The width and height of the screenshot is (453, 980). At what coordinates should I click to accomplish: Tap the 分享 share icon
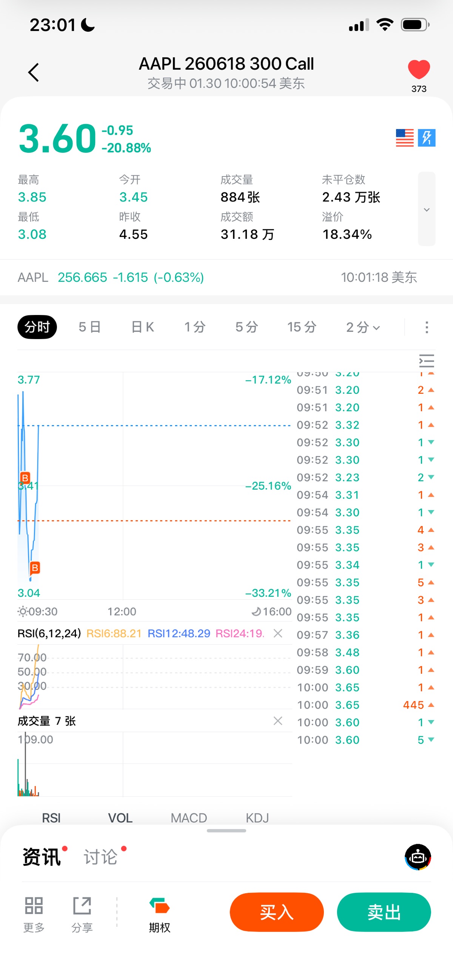pos(82,913)
